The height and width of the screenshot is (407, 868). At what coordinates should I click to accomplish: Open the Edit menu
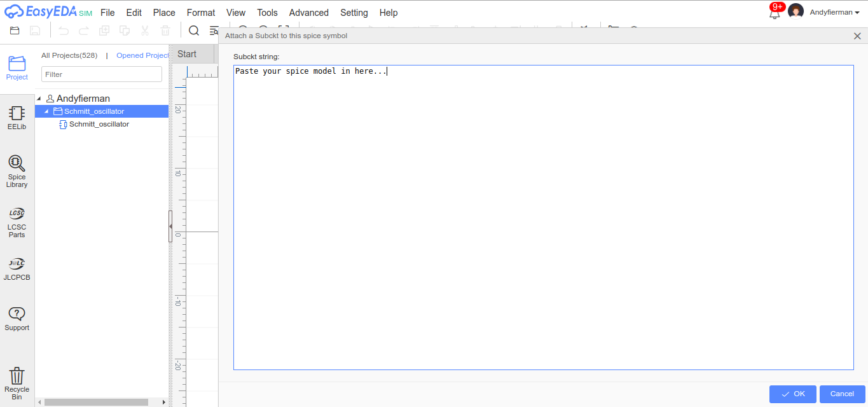pos(134,13)
